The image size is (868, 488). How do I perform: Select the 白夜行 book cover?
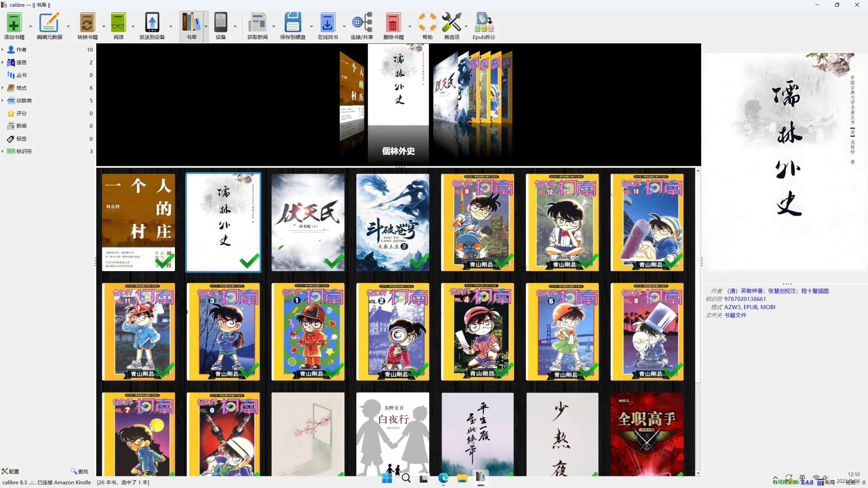[x=392, y=434]
